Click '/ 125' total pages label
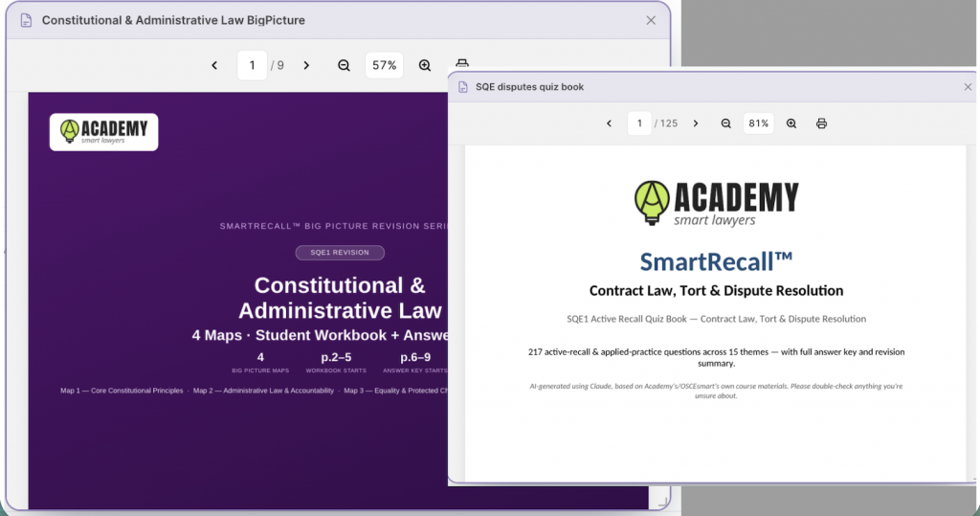Screen dimensions: 980x516 pos(666,123)
